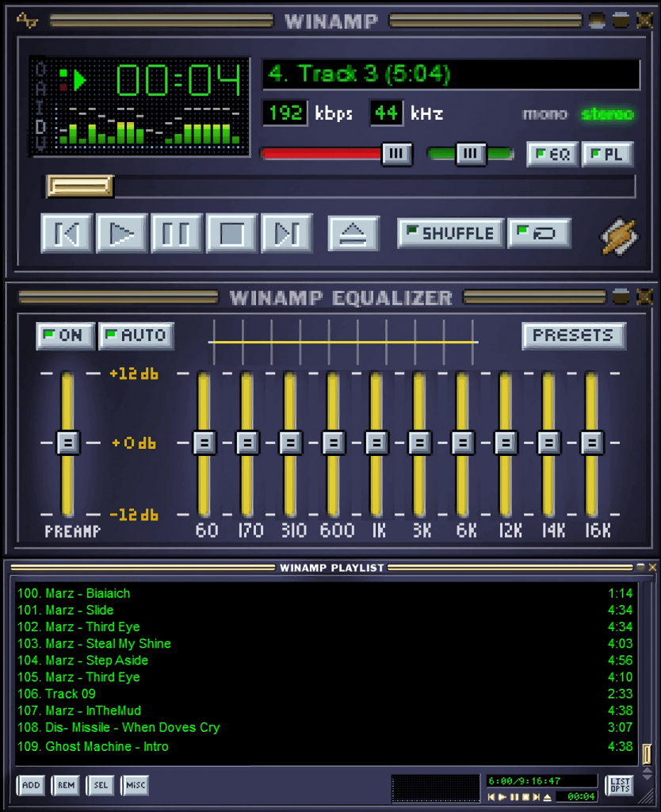Image resolution: width=661 pixels, height=812 pixels.
Task: Toggle the PL playlist window button
Action: [607, 154]
